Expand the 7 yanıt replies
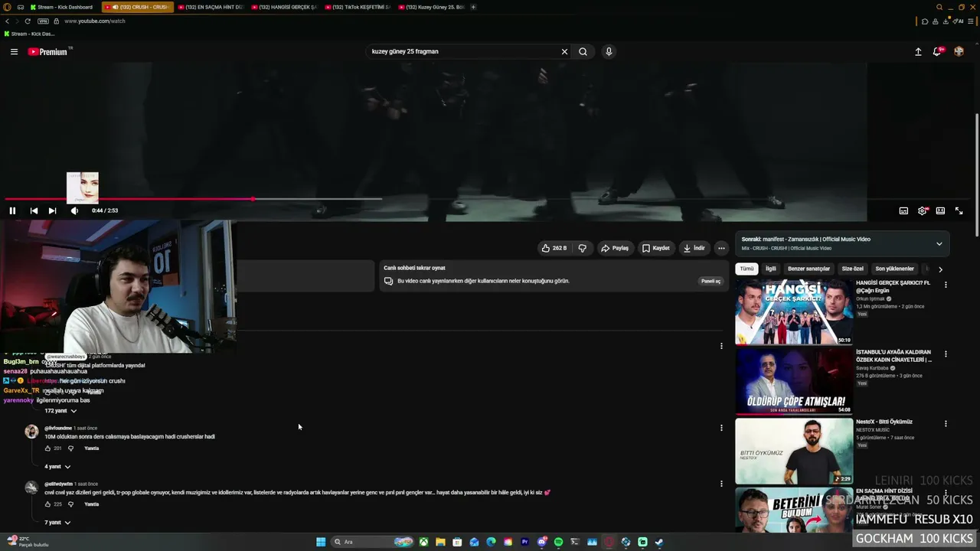 click(x=57, y=523)
